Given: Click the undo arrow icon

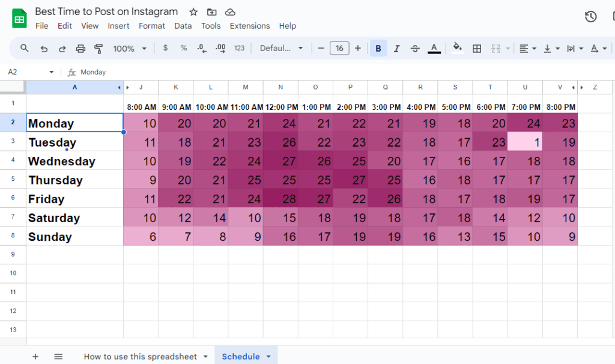Looking at the screenshot, I should point(44,49).
